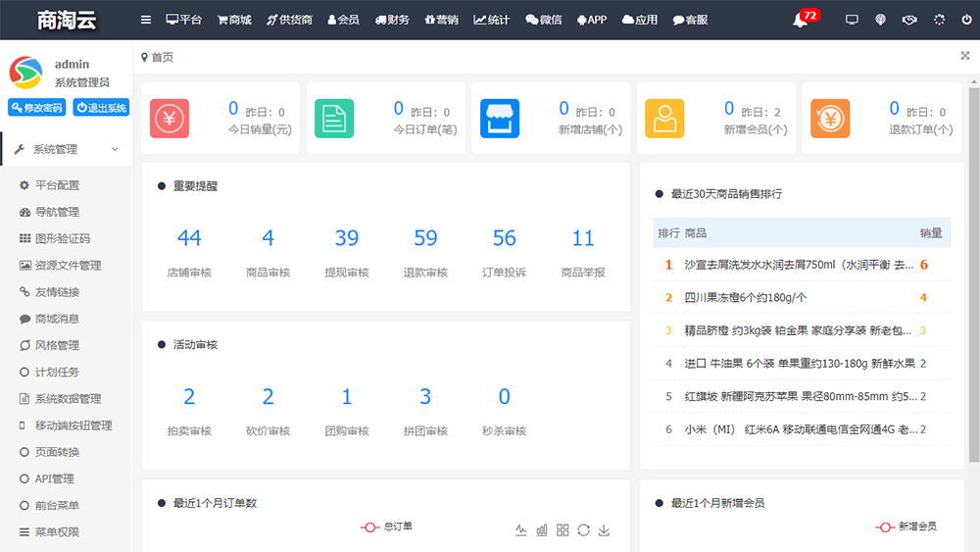Click the 修改密码 button

[x=36, y=108]
